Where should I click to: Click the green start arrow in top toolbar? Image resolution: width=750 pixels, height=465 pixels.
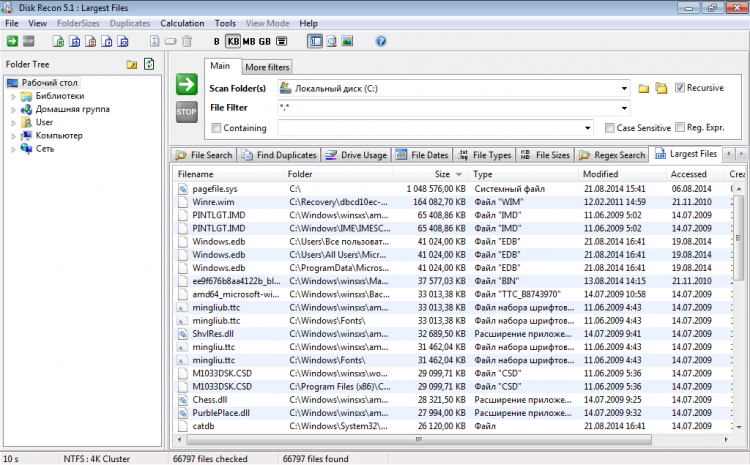pyautogui.click(x=12, y=41)
